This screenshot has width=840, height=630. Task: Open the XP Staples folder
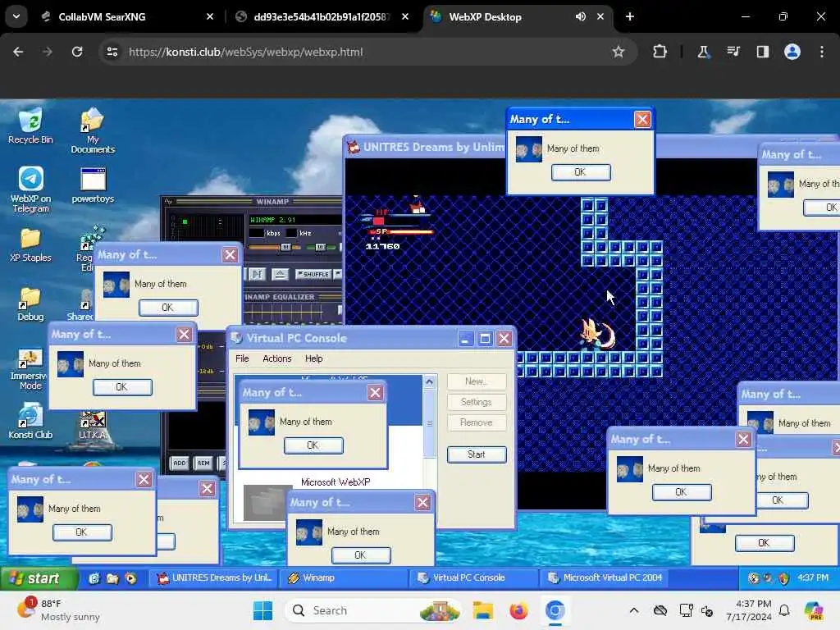click(x=30, y=244)
